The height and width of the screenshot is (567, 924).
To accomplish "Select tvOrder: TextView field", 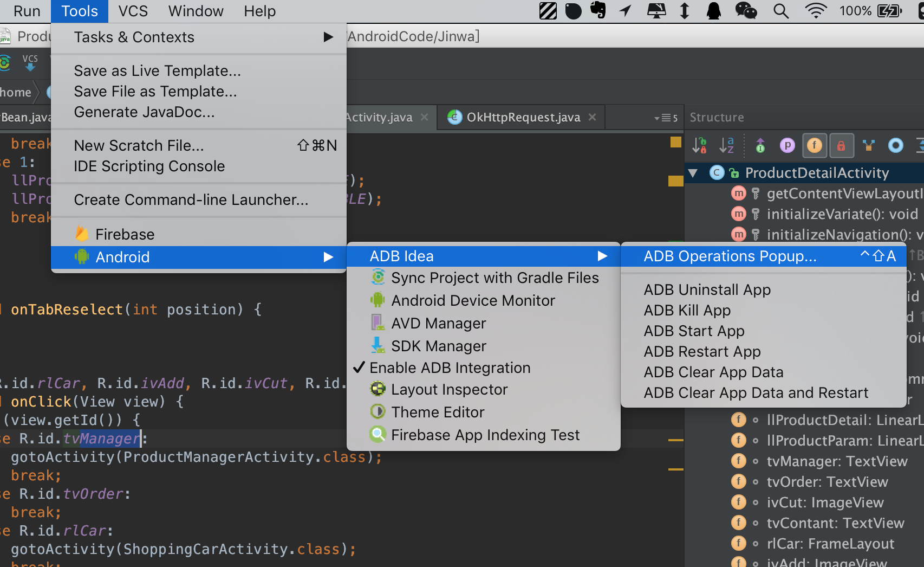I will [827, 482].
